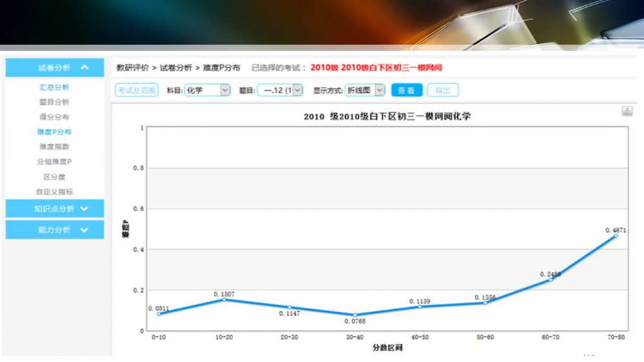Click the 知识点分析 chevron icon

pyautogui.click(x=84, y=209)
